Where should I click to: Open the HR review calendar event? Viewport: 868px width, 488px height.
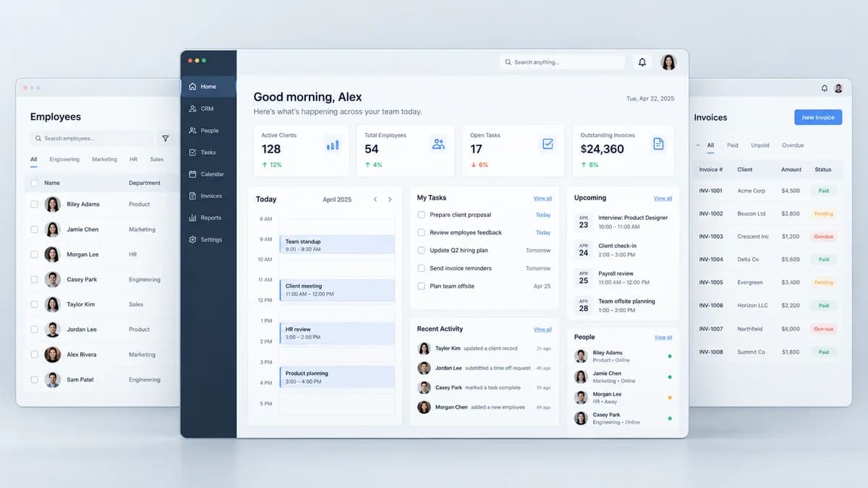click(x=337, y=333)
